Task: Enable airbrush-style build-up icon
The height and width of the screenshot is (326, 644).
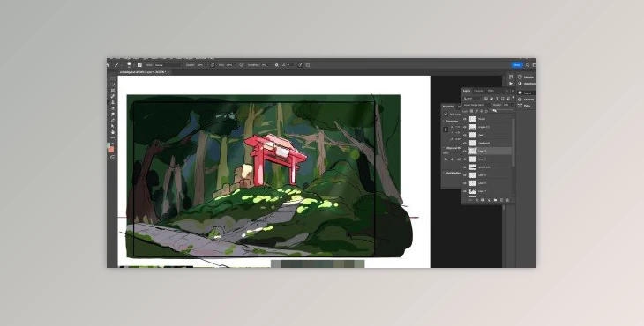Action: click(242, 65)
